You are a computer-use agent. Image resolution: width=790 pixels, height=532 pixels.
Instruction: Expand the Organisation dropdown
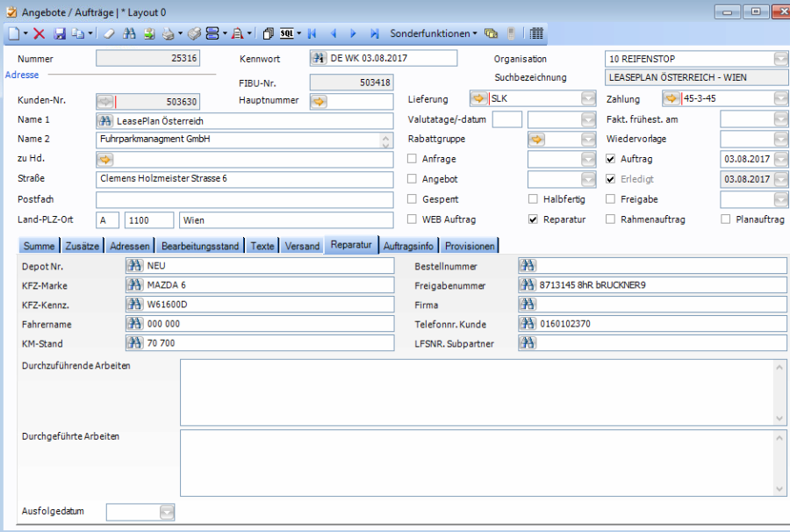pyautogui.click(x=780, y=59)
